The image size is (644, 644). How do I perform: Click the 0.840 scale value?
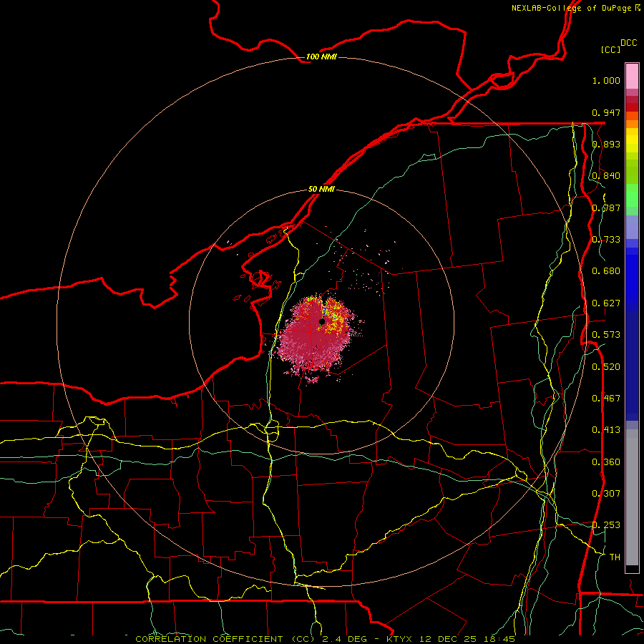(606, 175)
